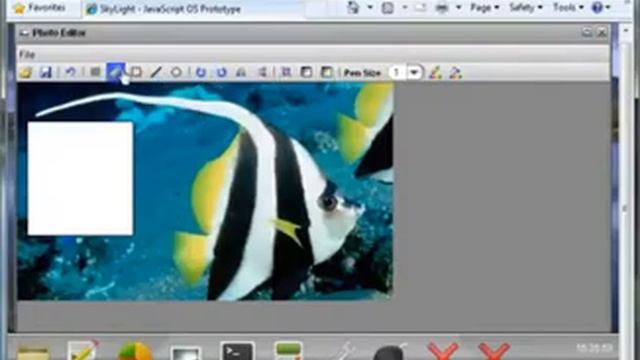The image size is (640, 360).
Task: Choose the selection tool beside the undo arrow
Action: 95,73
